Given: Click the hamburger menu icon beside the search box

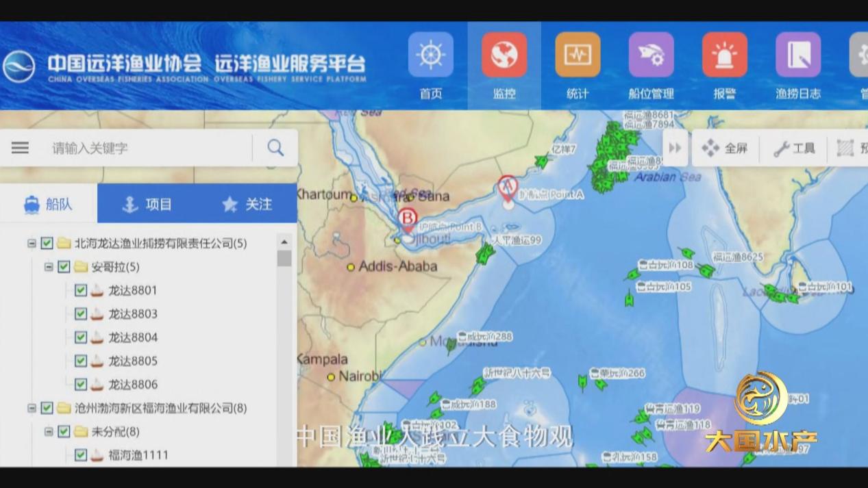Looking at the screenshot, I should point(20,148).
